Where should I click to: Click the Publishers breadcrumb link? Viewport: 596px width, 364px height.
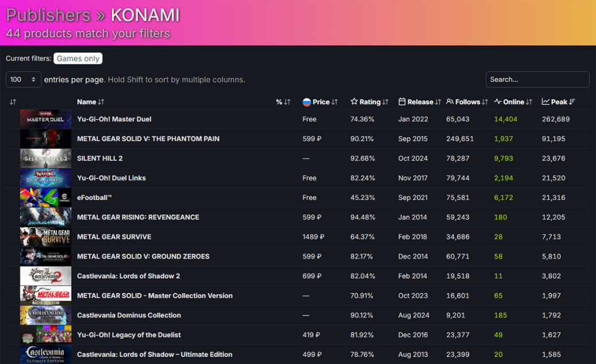click(x=48, y=15)
